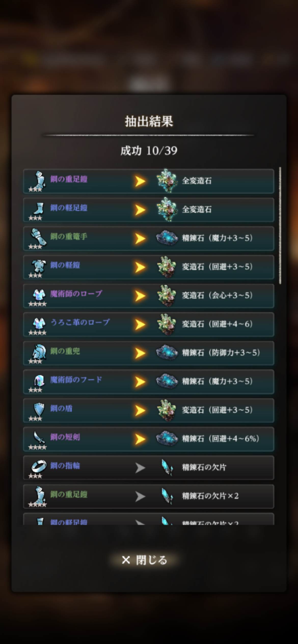Tap the 鋼の重篭手 gauntlet icon
The width and height of the screenshot is (298, 644).
[x=38, y=238]
